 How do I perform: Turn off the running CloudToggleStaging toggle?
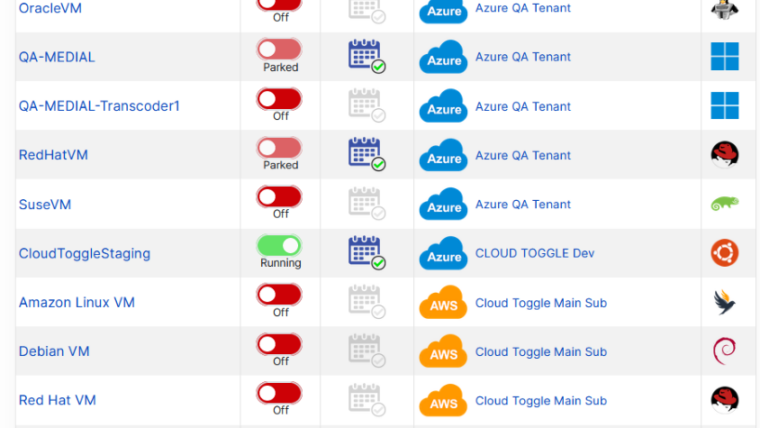click(280, 245)
